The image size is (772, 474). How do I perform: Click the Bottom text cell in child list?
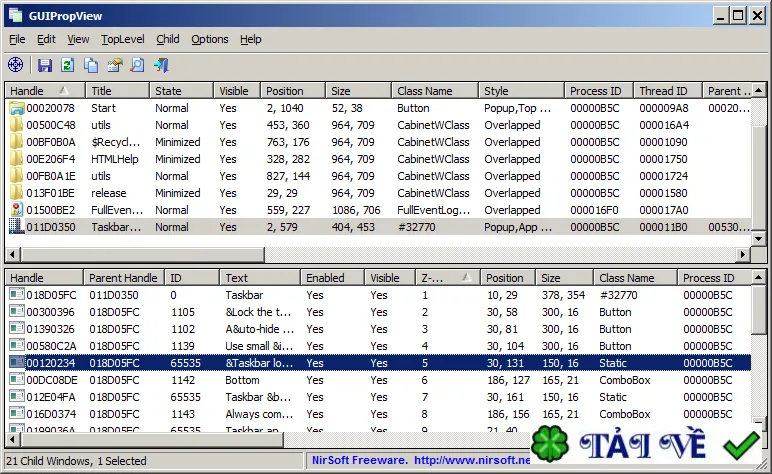(242, 380)
